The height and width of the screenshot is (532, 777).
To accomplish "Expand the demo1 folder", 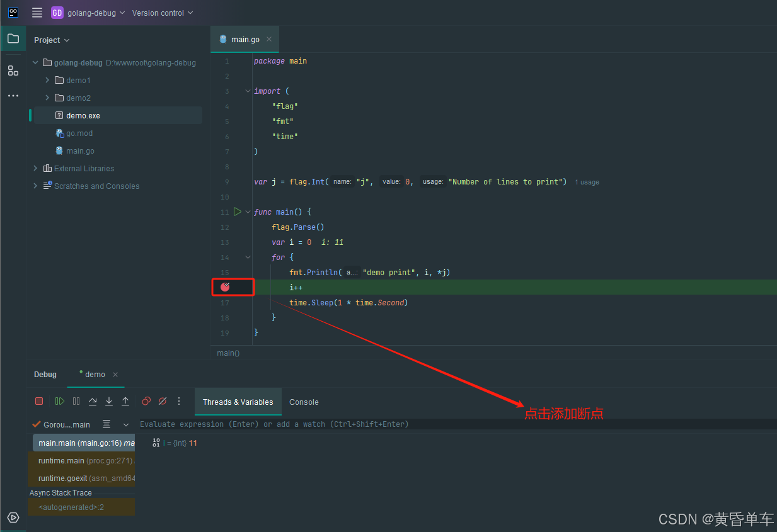I will (x=47, y=81).
